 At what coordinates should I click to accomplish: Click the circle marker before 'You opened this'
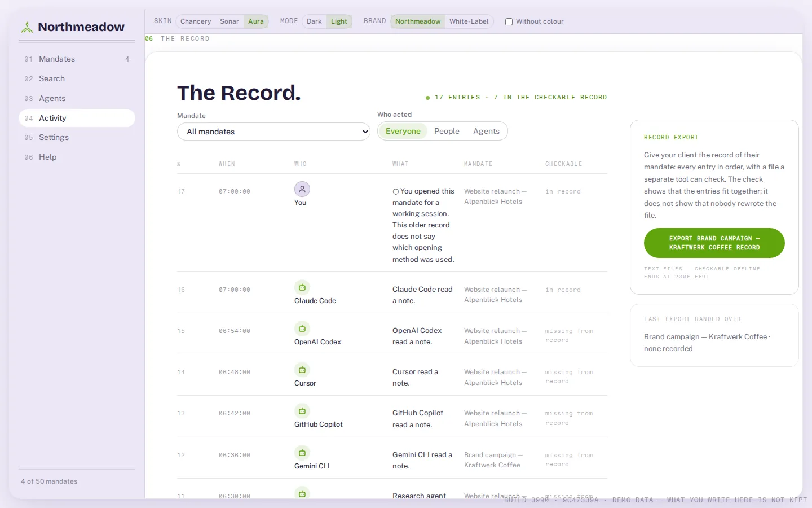pyautogui.click(x=396, y=192)
